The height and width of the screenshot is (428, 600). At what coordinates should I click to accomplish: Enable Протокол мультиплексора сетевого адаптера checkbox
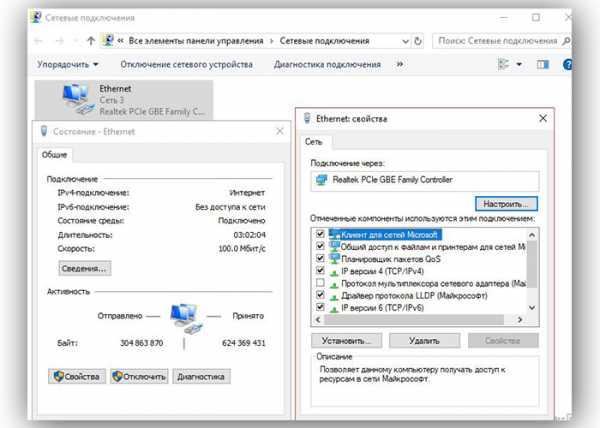click(x=320, y=283)
